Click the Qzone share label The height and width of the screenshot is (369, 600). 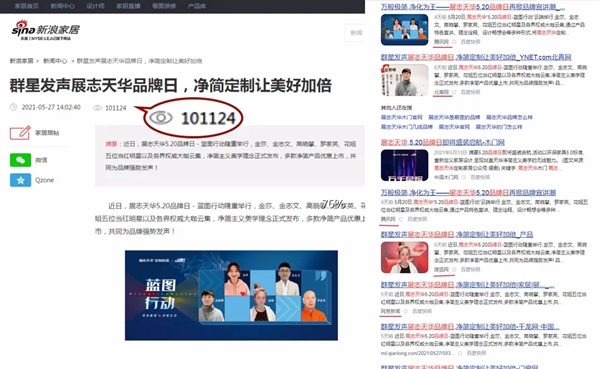point(44,180)
